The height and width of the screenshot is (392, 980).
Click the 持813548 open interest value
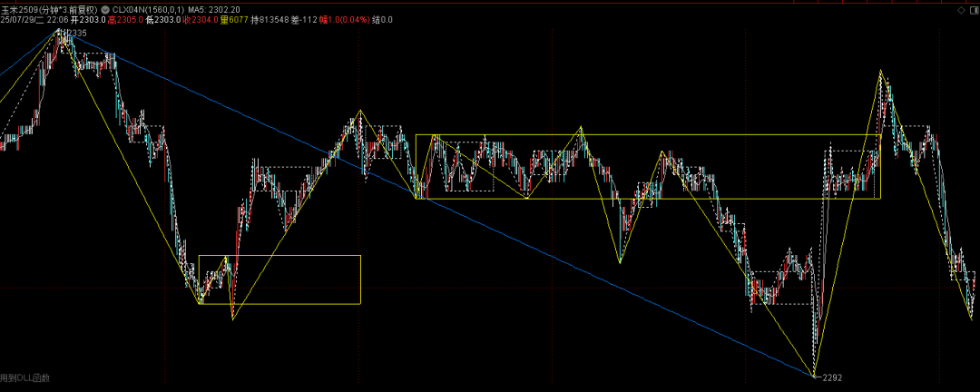tap(269, 20)
